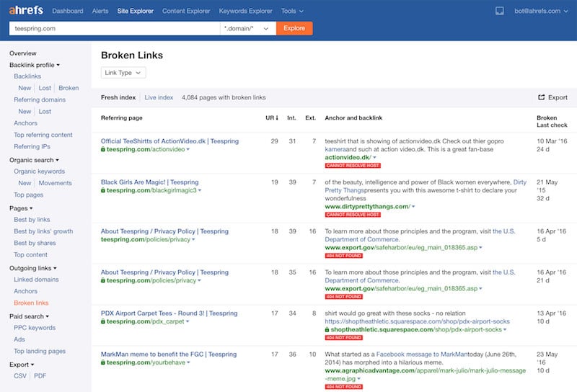Screen dimensions: 577x392
Task: Open the notifications icon in header
Action: 499,11
